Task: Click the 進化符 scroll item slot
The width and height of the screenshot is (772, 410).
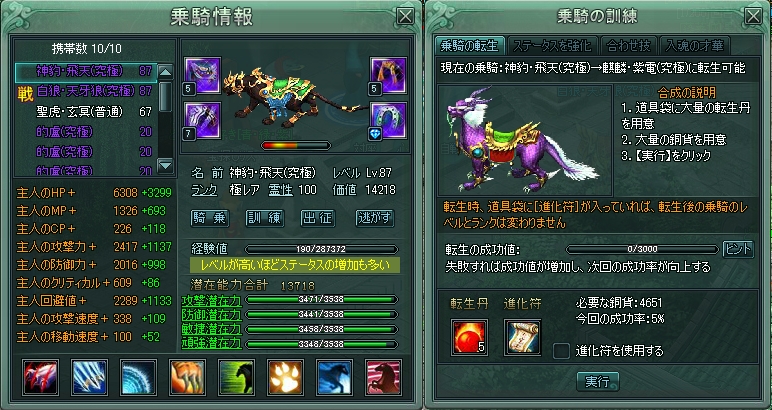Action: (x=522, y=337)
